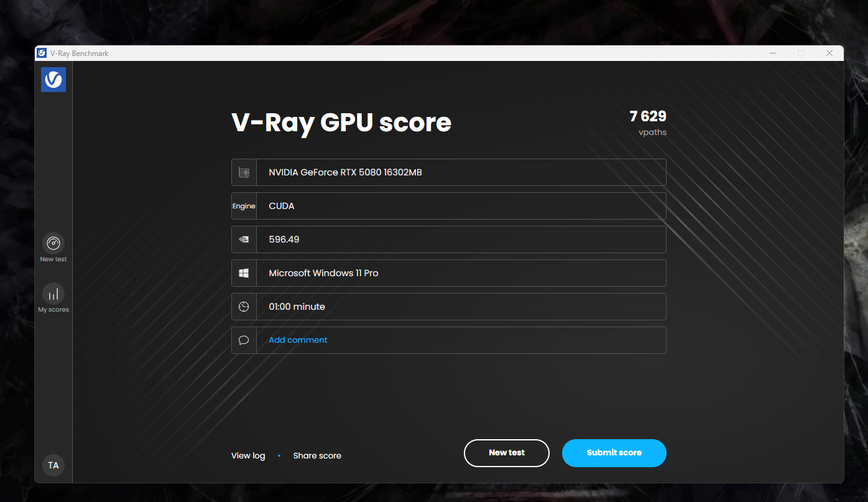868x502 pixels.
Task: Click the GPU card icon beside RTX 5080
Action: (244, 172)
